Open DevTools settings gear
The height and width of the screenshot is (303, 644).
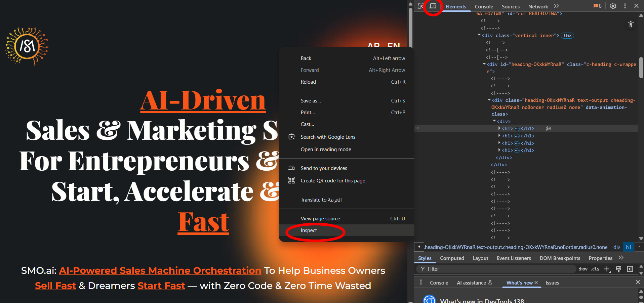click(613, 6)
